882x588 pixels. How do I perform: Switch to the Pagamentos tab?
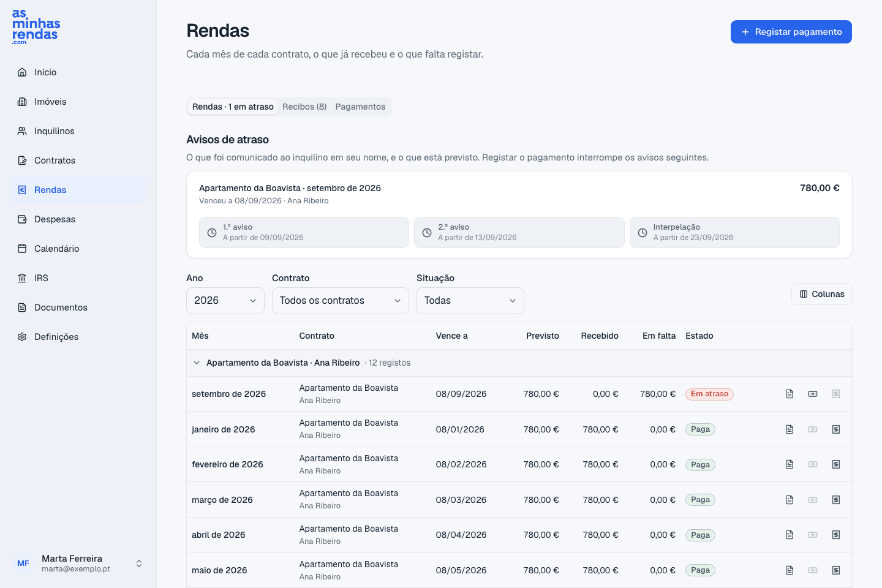[360, 107]
